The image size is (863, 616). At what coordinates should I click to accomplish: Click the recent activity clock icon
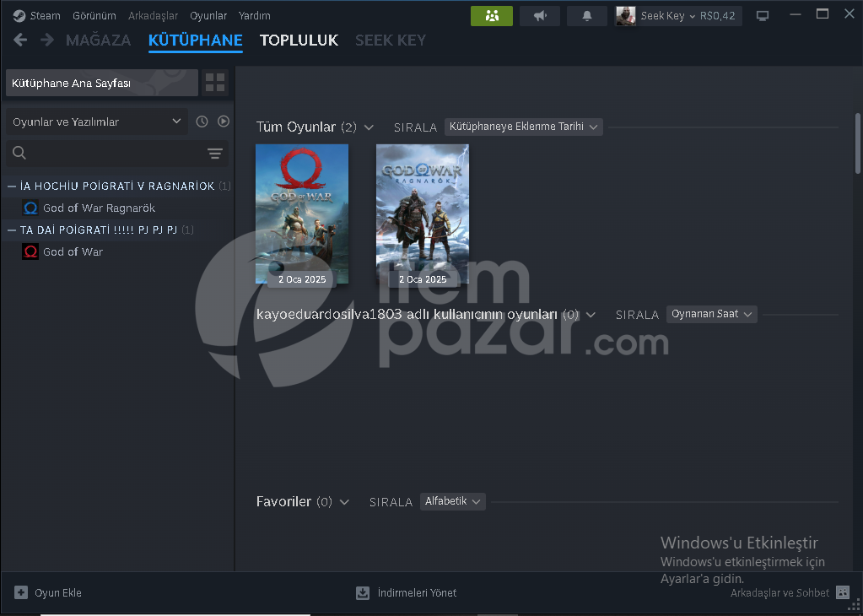pyautogui.click(x=202, y=122)
